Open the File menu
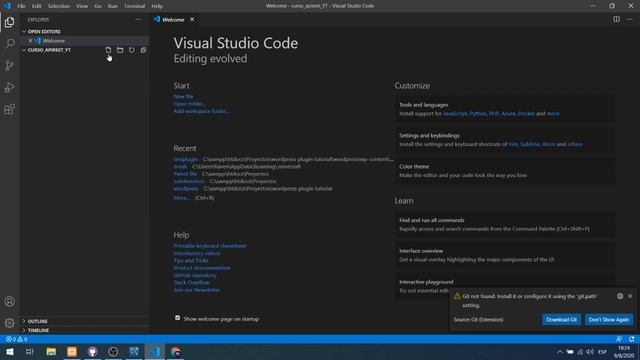Viewport: 640px width, 360px height. point(21,6)
